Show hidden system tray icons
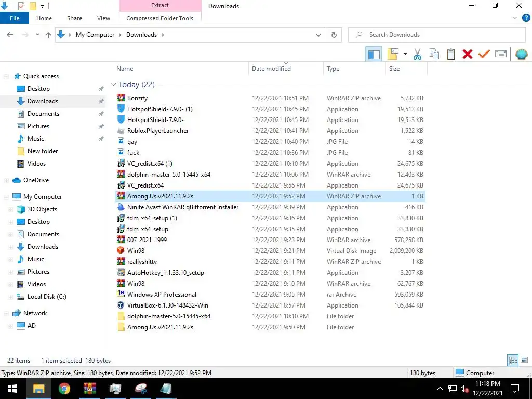The image size is (532, 399). pyautogui.click(x=440, y=389)
